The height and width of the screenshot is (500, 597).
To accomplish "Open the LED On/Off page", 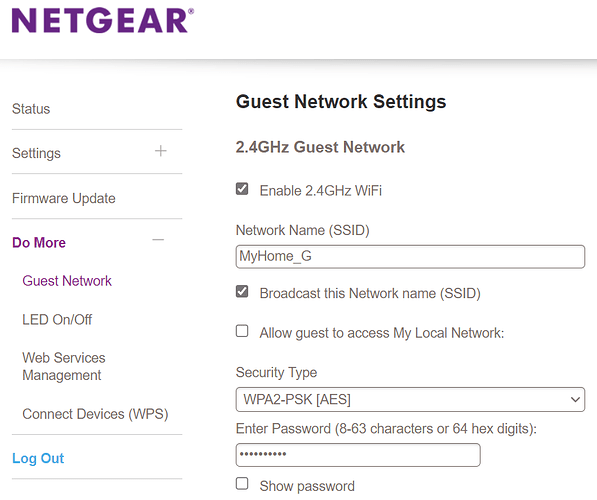I will click(x=57, y=319).
